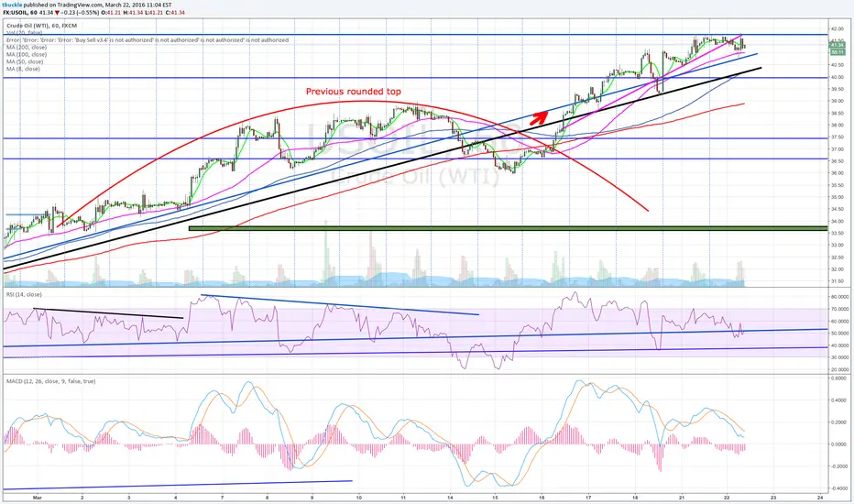Click the 40.00 price axis label

point(838,77)
